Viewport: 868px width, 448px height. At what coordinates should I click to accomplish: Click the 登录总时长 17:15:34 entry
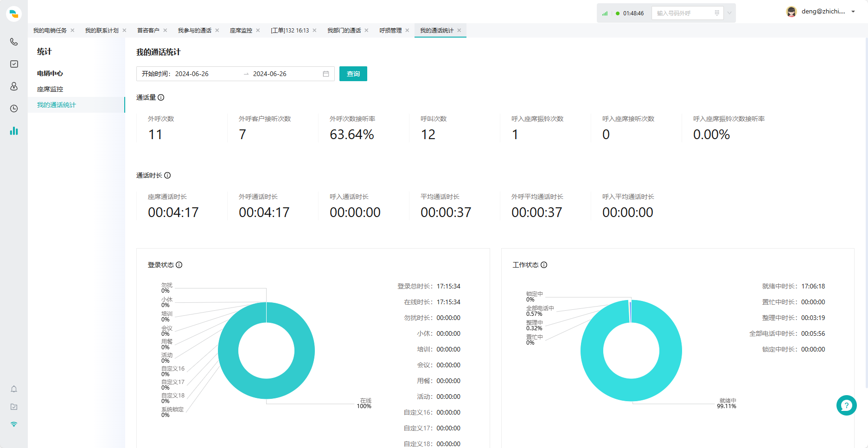(429, 286)
